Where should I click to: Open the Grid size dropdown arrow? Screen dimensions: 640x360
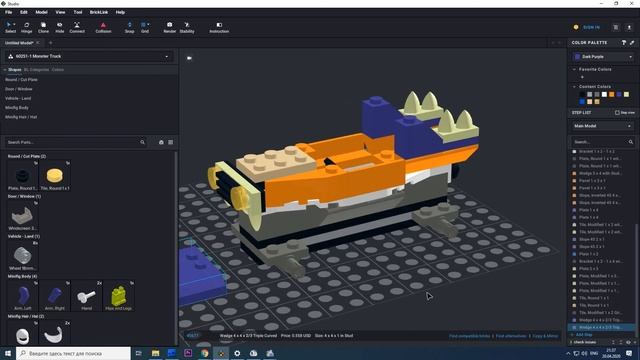click(149, 24)
